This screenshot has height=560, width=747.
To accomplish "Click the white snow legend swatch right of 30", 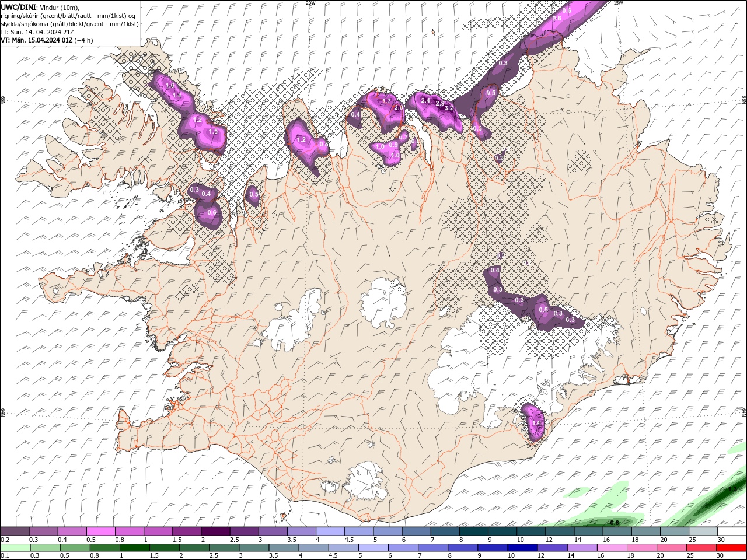I will coord(732,531).
